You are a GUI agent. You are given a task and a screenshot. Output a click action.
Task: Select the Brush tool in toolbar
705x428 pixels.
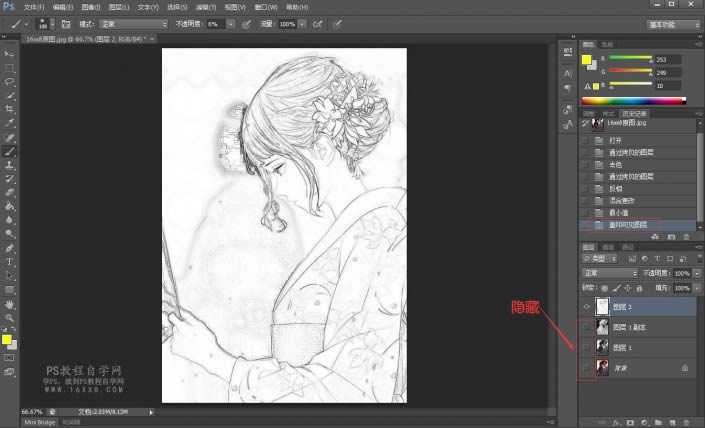(9, 151)
